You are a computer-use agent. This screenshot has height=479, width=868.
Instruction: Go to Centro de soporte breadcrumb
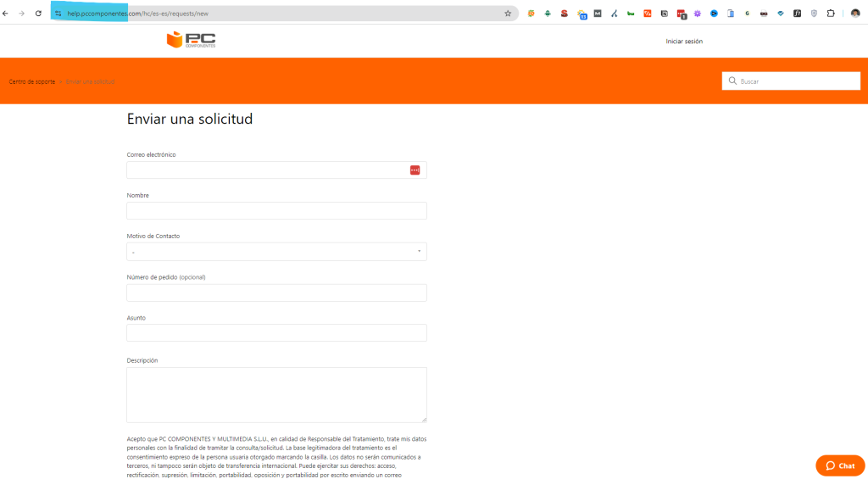click(32, 81)
